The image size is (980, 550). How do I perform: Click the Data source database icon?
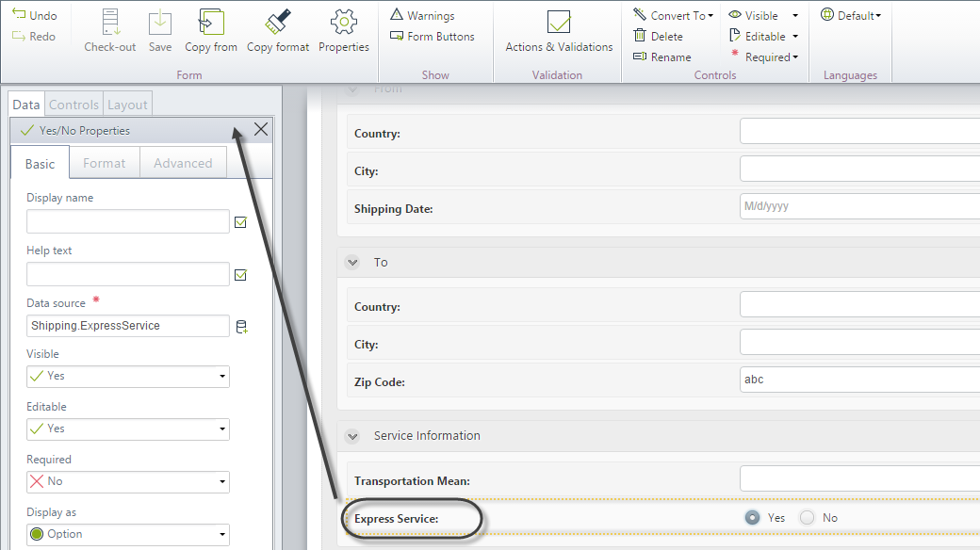point(242,326)
